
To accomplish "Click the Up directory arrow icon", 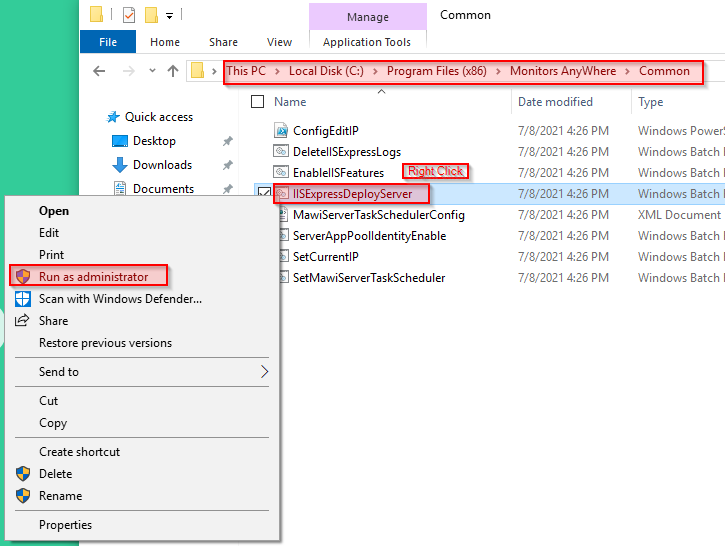I will pyautogui.click(x=173, y=71).
